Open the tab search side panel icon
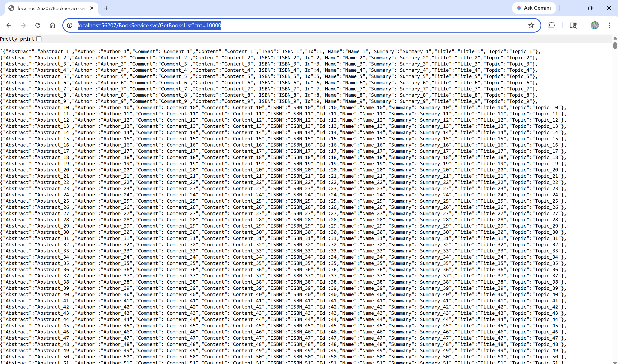This screenshot has height=364, width=618. click(573, 25)
